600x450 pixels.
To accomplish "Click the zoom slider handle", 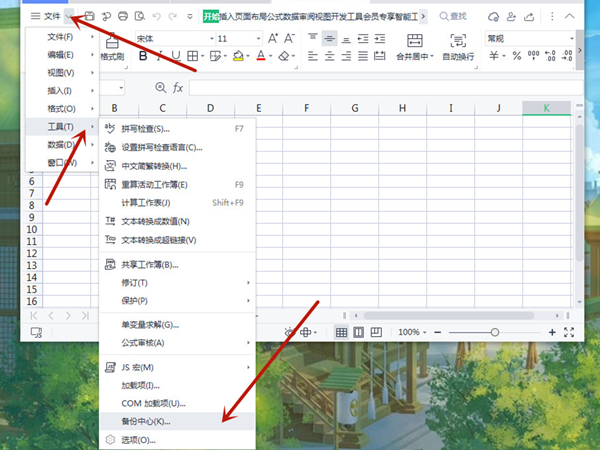I will (495, 332).
